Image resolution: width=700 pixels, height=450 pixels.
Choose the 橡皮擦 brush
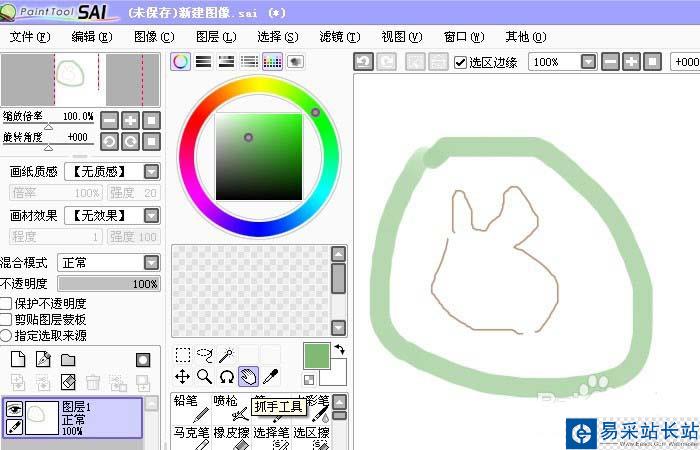point(231,438)
